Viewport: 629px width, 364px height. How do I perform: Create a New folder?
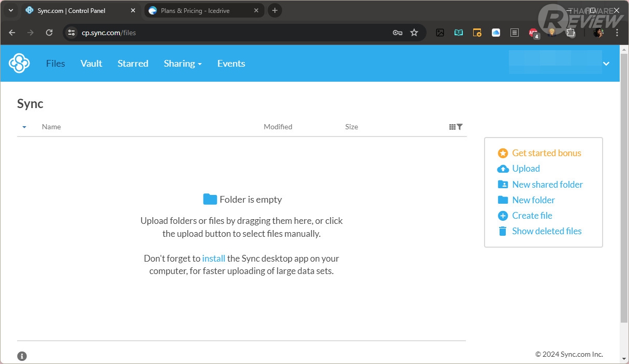tap(533, 200)
